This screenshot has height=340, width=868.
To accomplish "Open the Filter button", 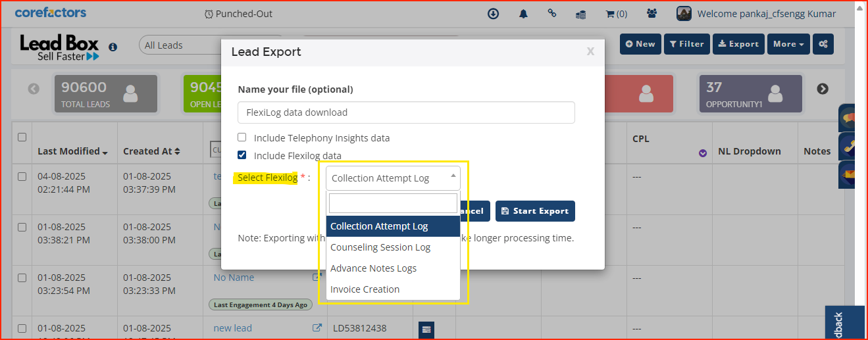I will [x=687, y=44].
